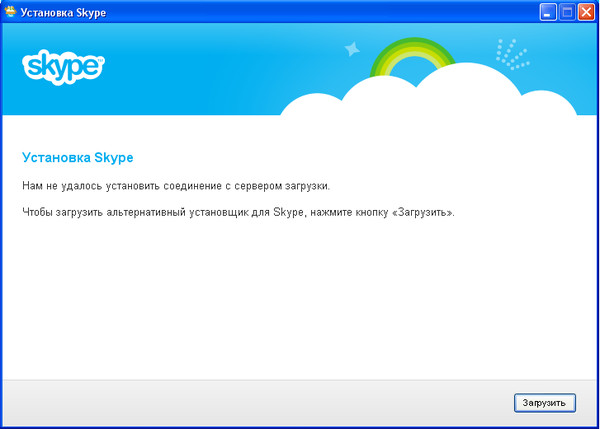The width and height of the screenshot is (600, 429).
Task: Click the disabled maximize window button
Action: point(567,12)
